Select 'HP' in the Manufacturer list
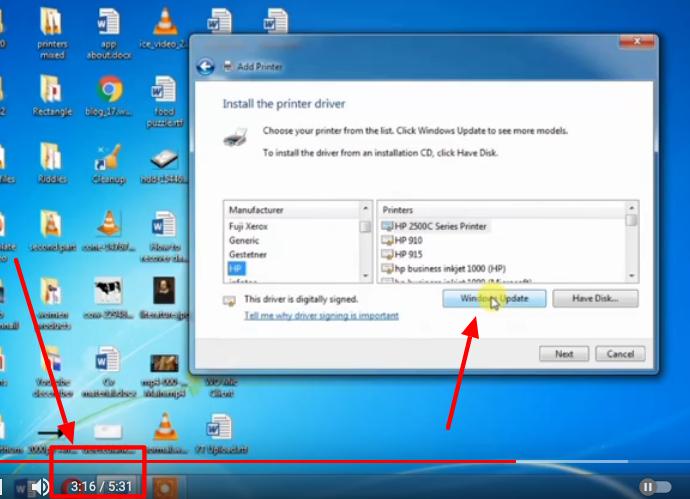 [236, 268]
